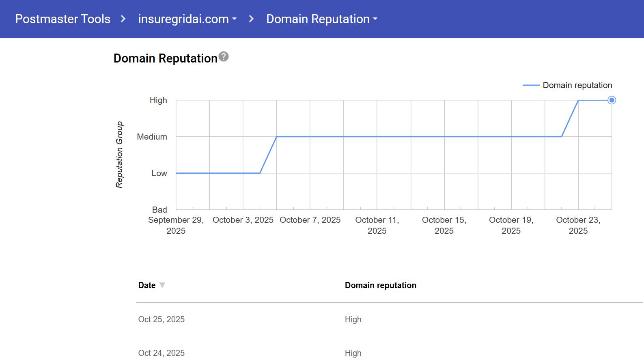Open the insuregridai.com domain dropdown

187,19
